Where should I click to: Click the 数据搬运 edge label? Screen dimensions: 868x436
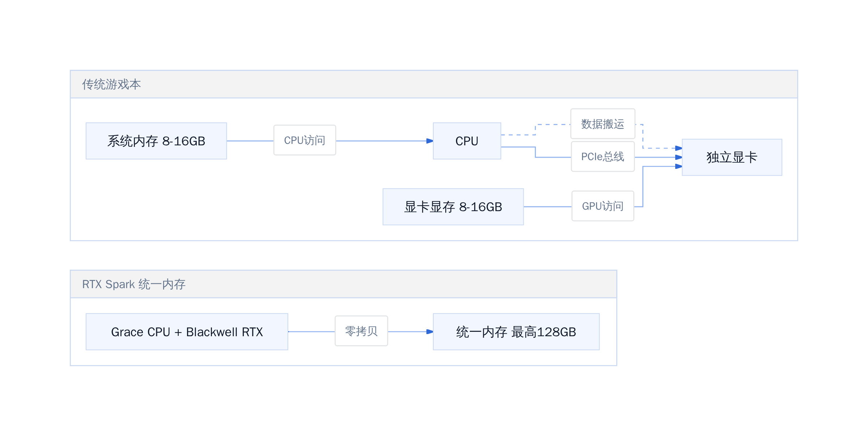(x=603, y=124)
